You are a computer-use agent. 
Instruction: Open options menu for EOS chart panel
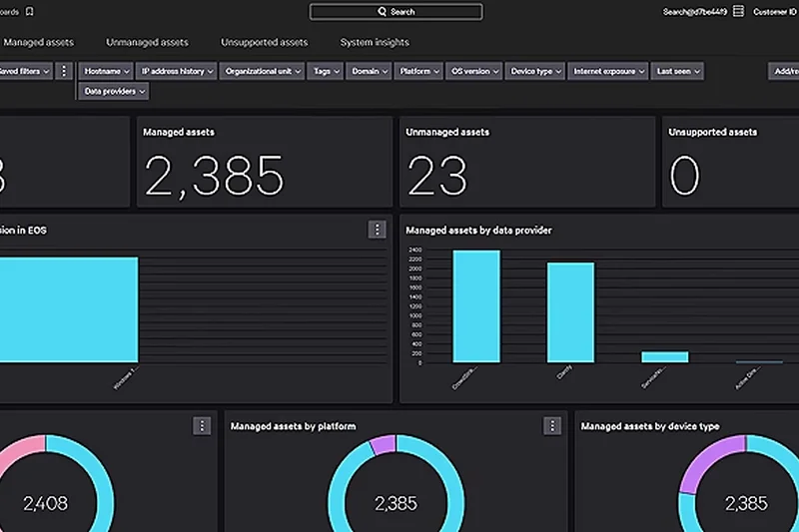pyautogui.click(x=377, y=230)
